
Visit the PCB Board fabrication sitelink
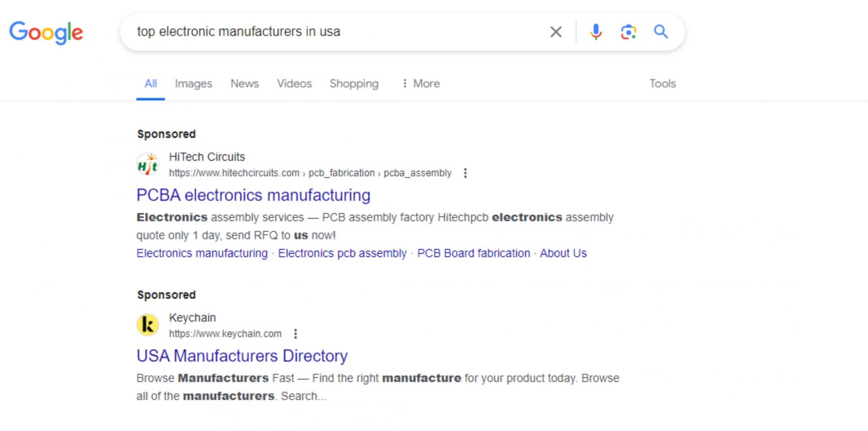click(x=473, y=253)
